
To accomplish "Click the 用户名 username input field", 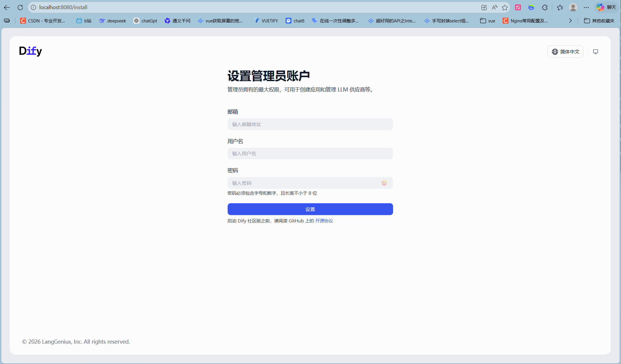I will point(310,153).
